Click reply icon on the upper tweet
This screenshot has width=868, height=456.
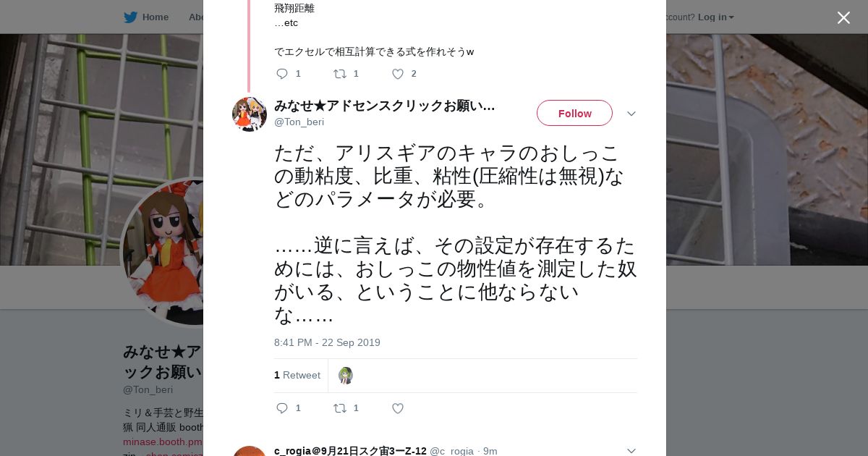282,74
